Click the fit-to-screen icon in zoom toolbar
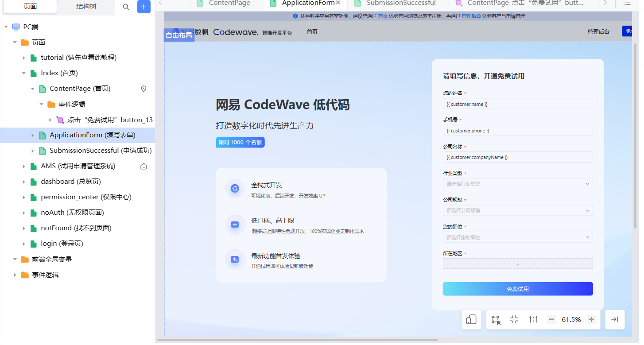The width and height of the screenshot is (644, 345). [514, 319]
